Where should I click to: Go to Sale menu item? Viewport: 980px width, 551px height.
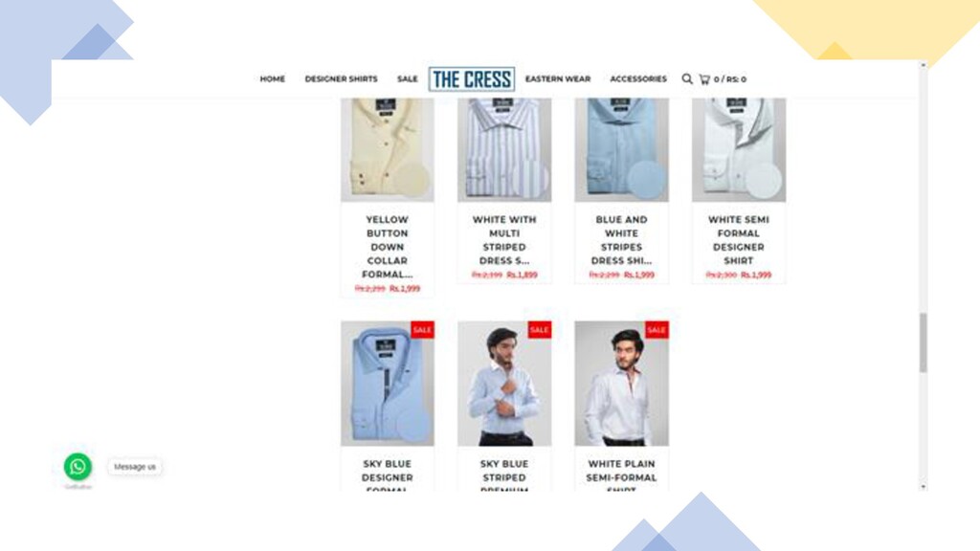[408, 79]
